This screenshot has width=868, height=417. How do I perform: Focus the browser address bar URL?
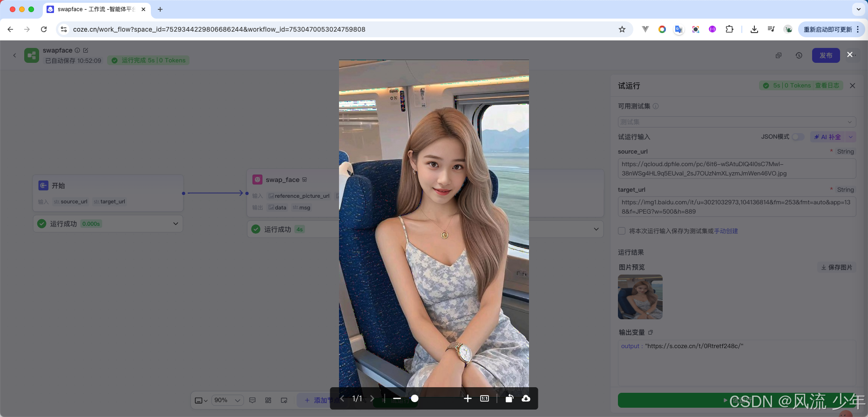click(x=219, y=29)
